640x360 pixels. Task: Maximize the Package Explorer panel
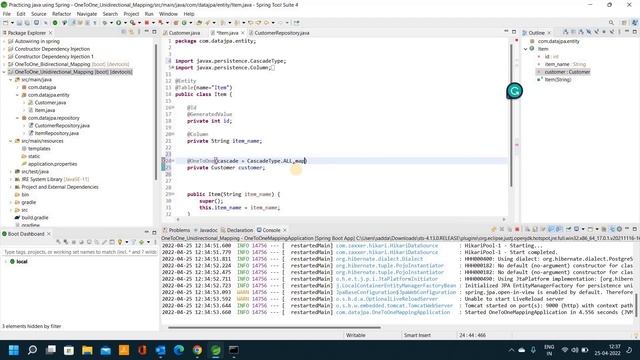154,32
